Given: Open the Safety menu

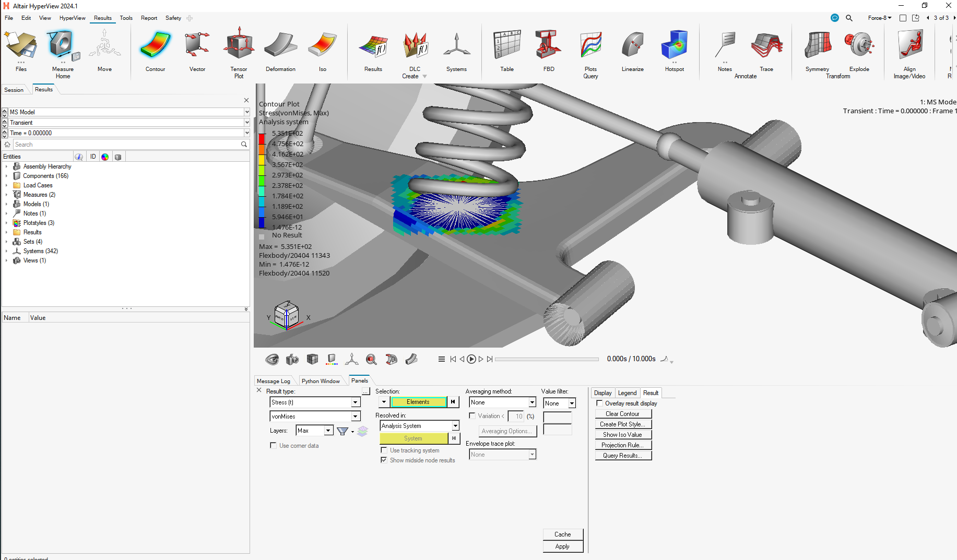Looking at the screenshot, I should 173,18.
